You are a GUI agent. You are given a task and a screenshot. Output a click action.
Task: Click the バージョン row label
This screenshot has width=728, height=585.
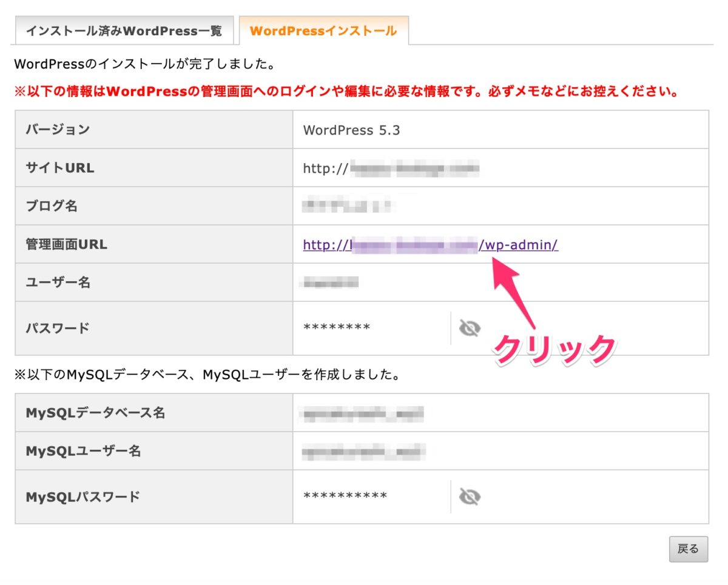pyautogui.click(x=58, y=130)
